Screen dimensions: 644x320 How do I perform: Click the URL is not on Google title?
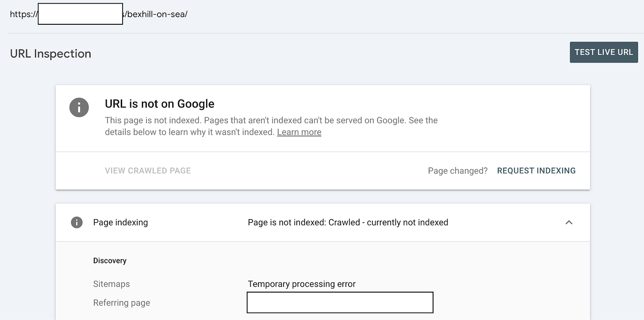pos(159,104)
